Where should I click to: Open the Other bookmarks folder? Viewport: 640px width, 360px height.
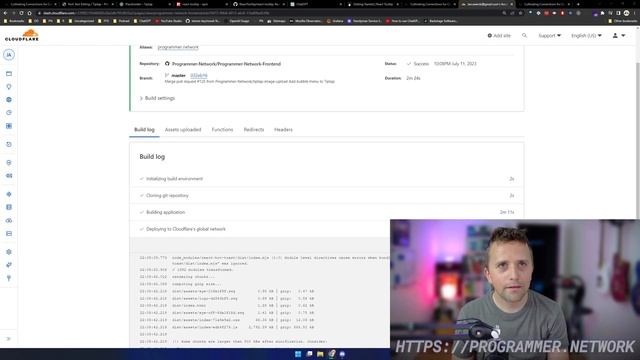tap(622, 21)
